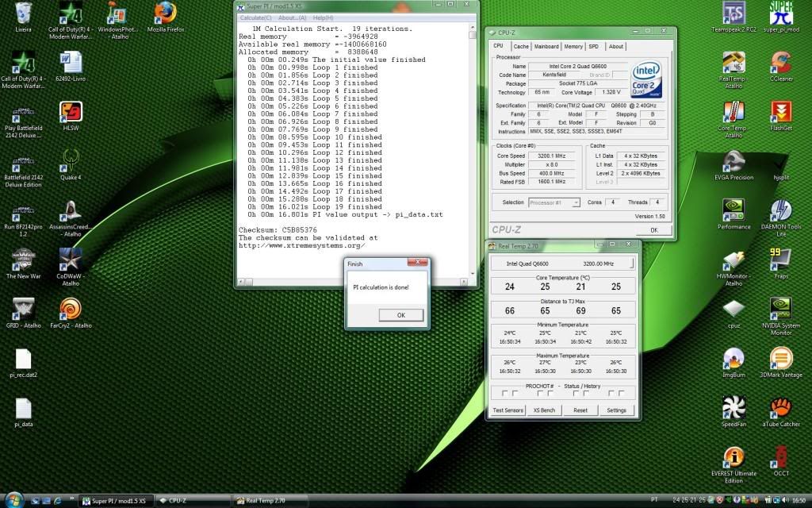
Task: Switch to the SPD tab in CPU-Z
Action: point(593,46)
